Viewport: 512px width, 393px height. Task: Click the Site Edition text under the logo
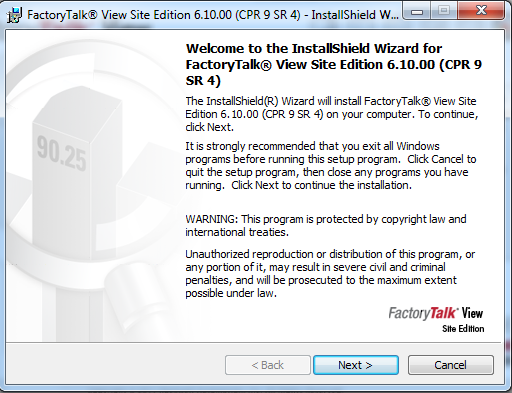463,329
